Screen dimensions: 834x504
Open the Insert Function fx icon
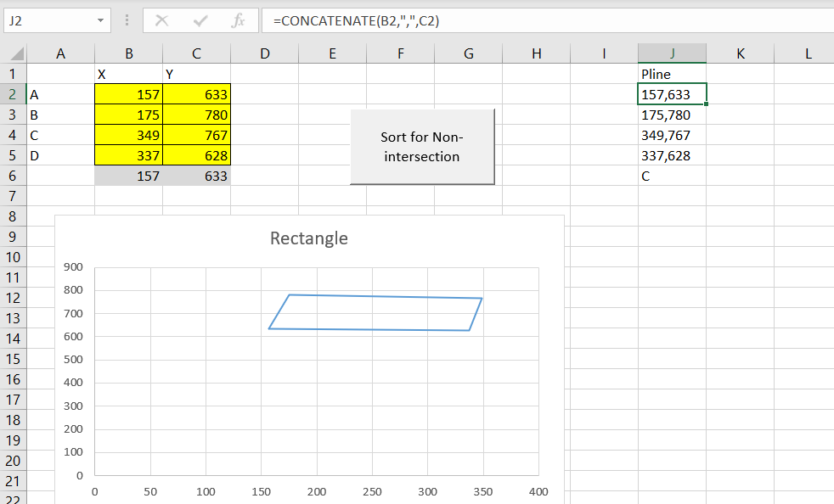tap(238, 20)
